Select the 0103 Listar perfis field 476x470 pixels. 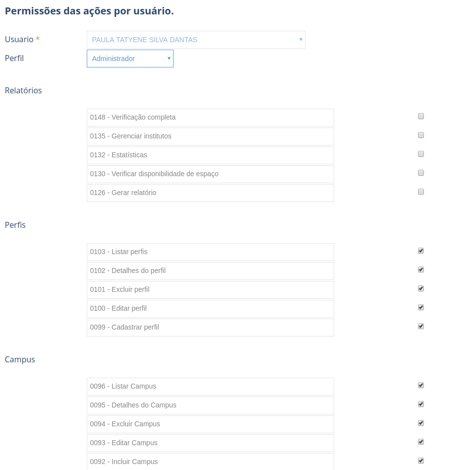point(210,252)
